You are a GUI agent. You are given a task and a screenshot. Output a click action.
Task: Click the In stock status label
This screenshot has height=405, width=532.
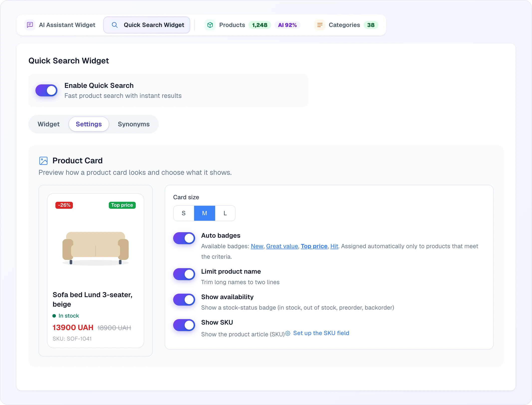click(66, 316)
